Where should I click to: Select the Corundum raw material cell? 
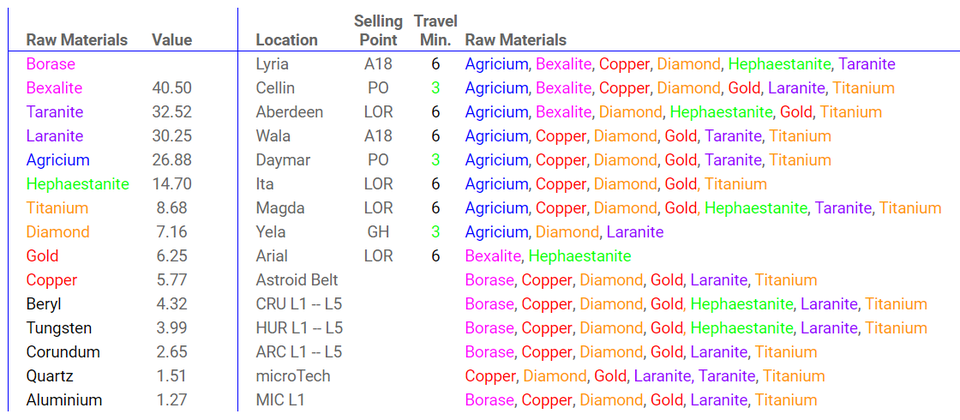point(62,352)
